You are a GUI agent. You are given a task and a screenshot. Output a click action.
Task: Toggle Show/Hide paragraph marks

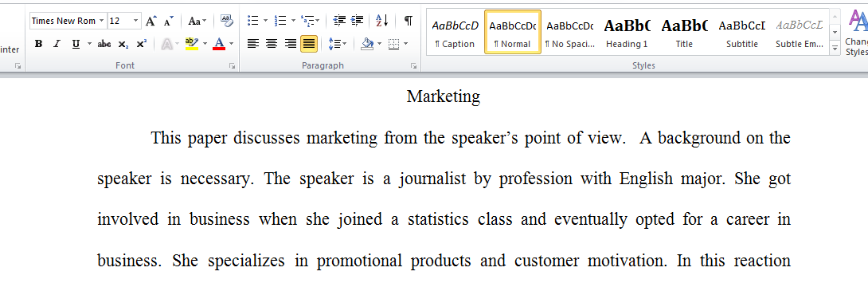click(408, 21)
